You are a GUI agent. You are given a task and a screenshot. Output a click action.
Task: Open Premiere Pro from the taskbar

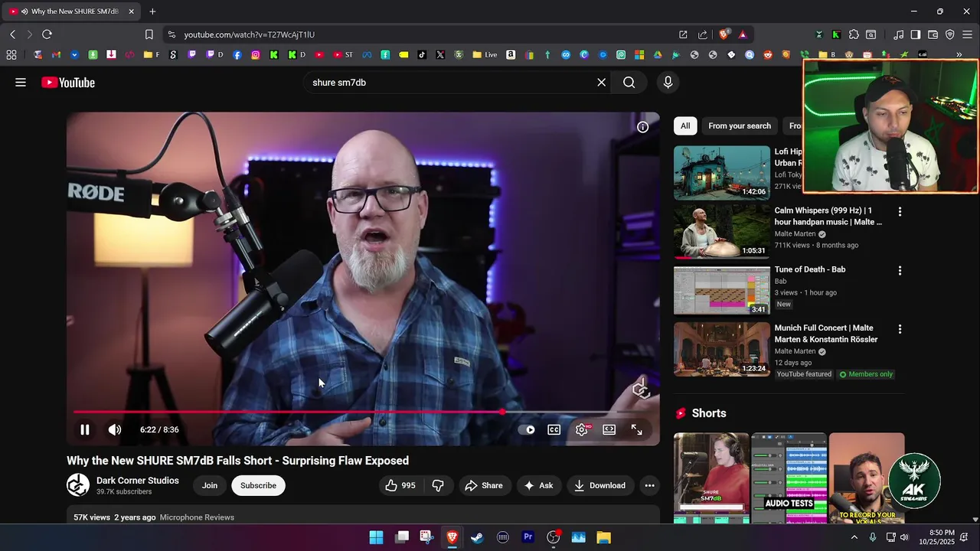(x=528, y=537)
